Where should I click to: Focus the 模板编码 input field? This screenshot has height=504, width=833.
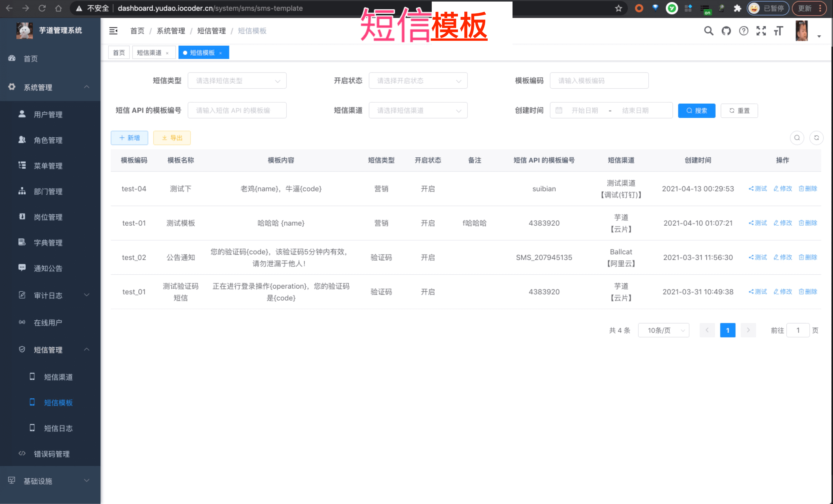(599, 81)
